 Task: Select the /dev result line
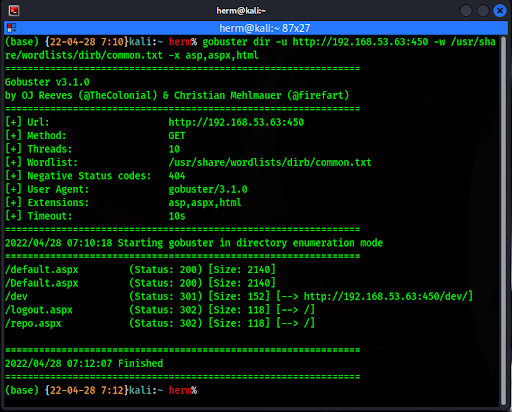(x=239, y=296)
